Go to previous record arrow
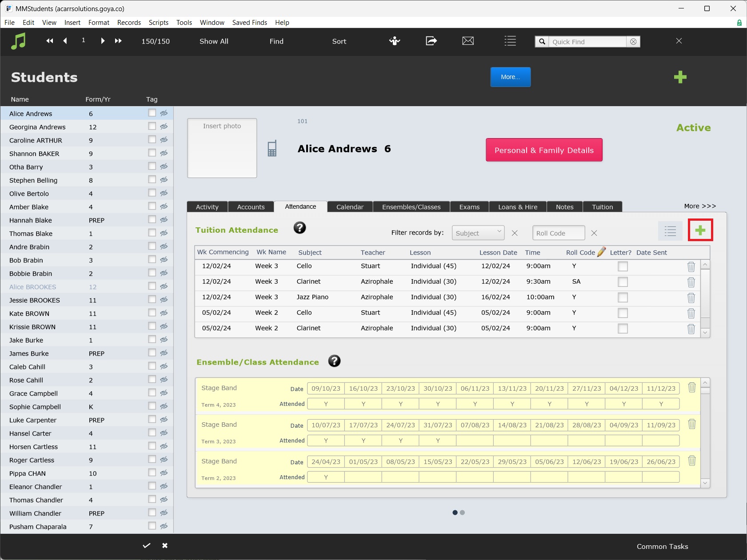747x560 pixels. (65, 41)
